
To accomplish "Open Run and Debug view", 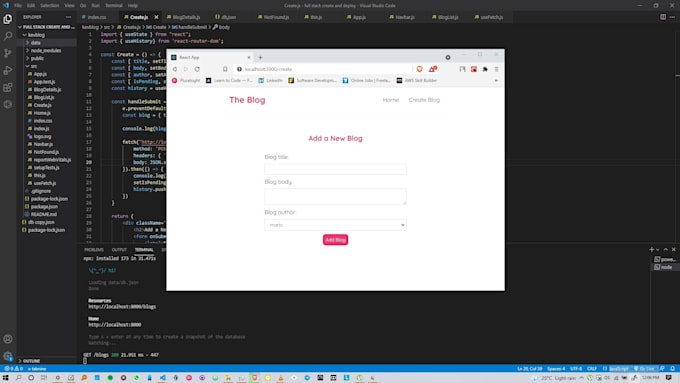I will 8,70.
